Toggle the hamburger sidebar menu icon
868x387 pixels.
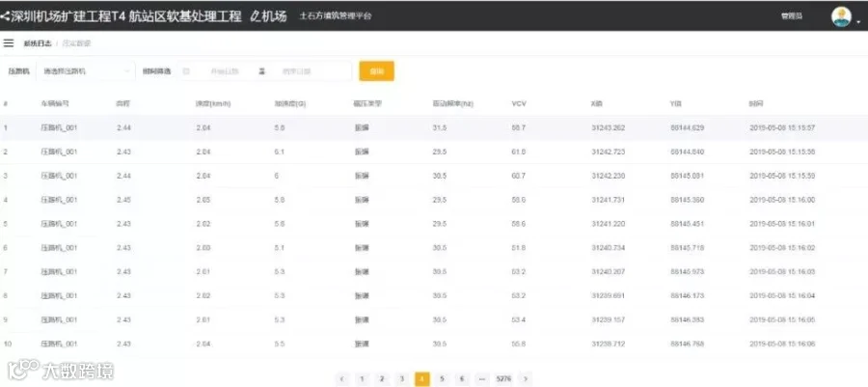[9, 43]
